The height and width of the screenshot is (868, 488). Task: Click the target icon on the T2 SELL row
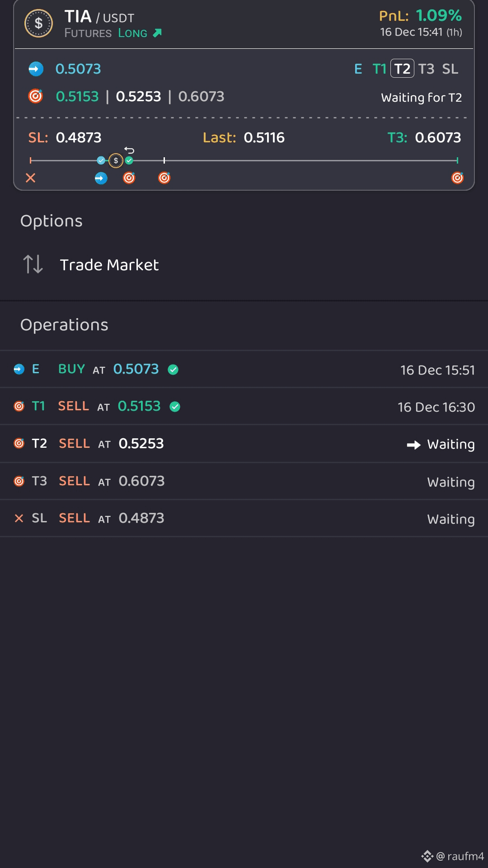coord(19,443)
